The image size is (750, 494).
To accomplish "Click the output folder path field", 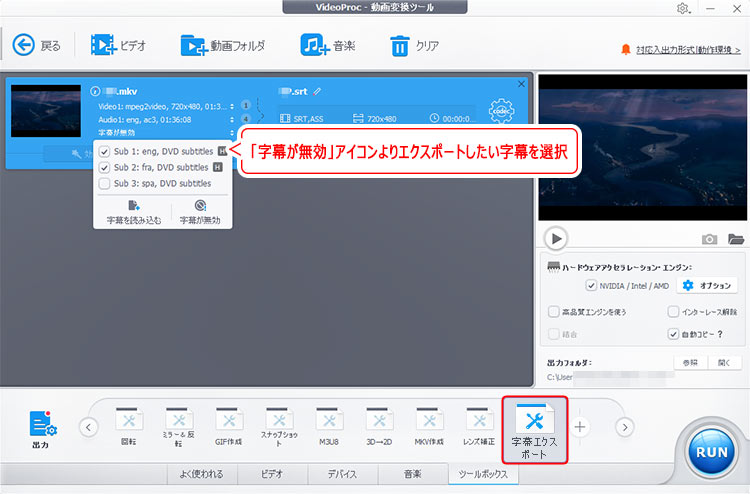I will 610,377.
